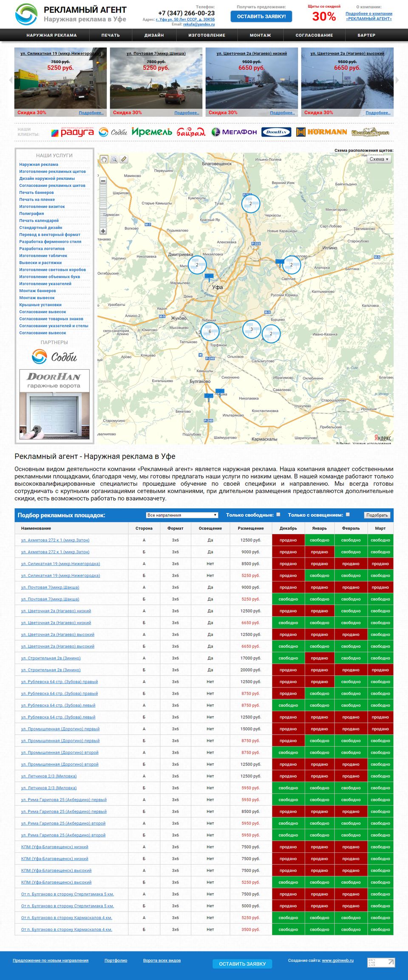
Task: Open the cluster marker labeled 6 on map
Action: [210, 331]
